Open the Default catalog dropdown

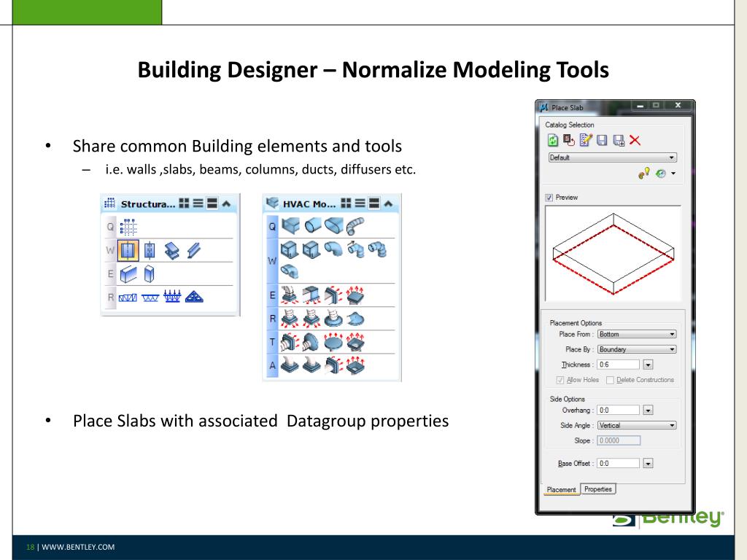pyautogui.click(x=613, y=157)
